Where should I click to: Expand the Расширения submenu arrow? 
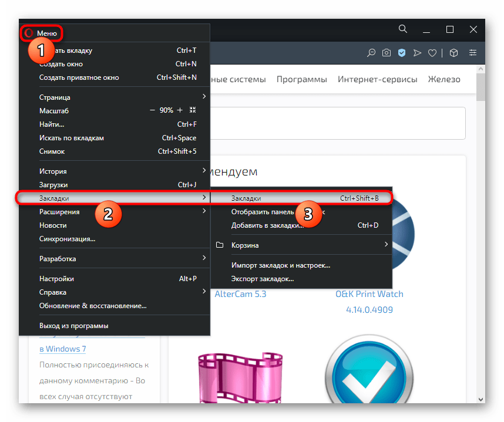tap(204, 211)
